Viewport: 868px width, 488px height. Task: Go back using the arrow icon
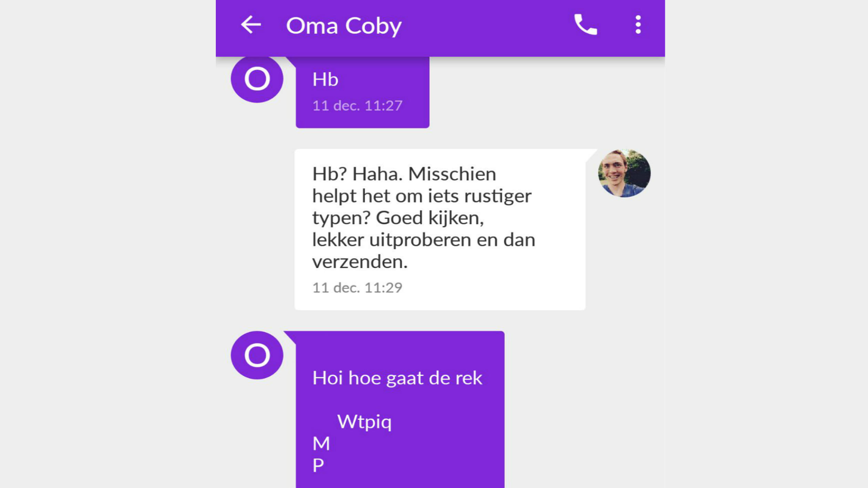point(251,25)
